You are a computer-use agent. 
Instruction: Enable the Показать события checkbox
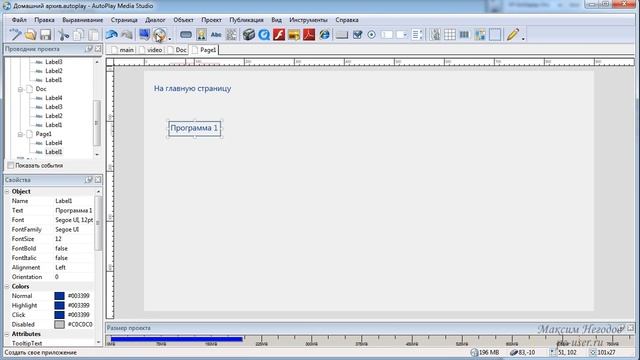pyautogui.click(x=11, y=165)
